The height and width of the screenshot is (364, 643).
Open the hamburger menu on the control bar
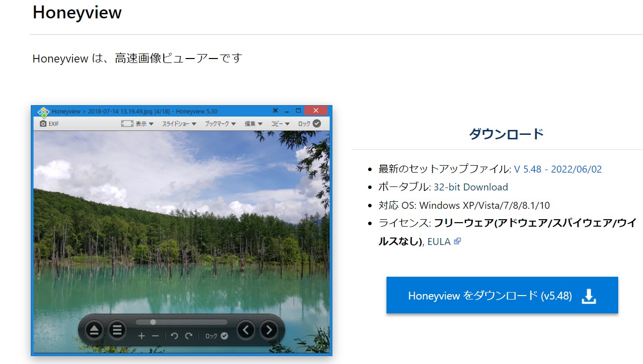tap(117, 329)
